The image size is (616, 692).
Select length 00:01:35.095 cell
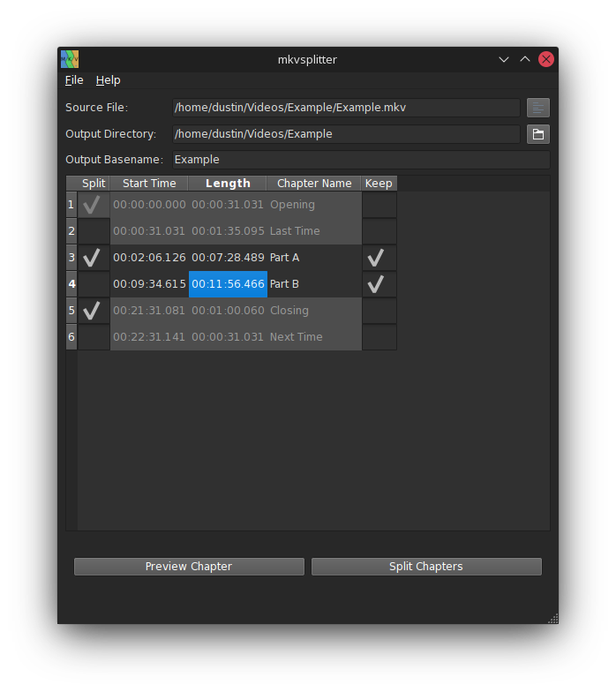pyautogui.click(x=228, y=231)
